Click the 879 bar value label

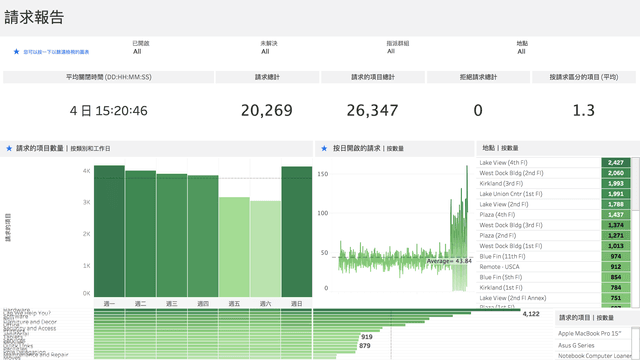click(365, 346)
